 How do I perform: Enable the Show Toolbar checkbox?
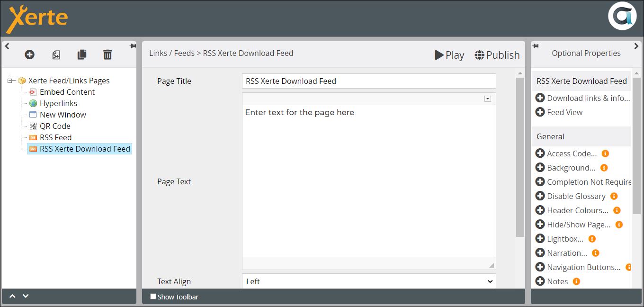153,297
